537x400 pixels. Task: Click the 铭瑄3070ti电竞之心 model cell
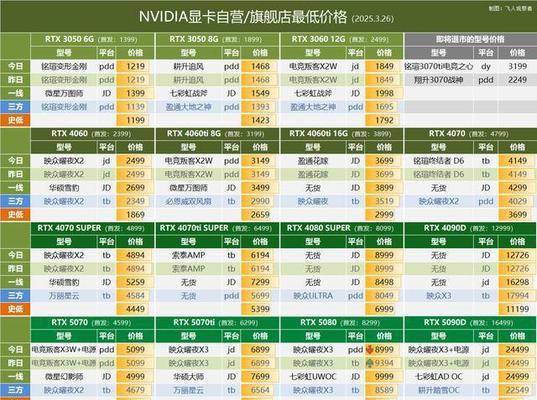tap(439, 66)
